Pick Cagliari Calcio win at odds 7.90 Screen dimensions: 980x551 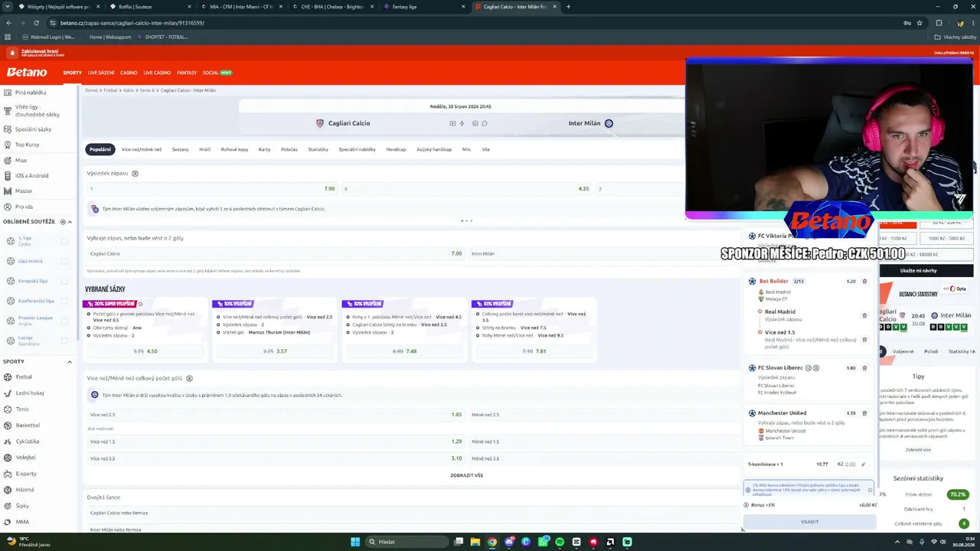click(x=212, y=188)
